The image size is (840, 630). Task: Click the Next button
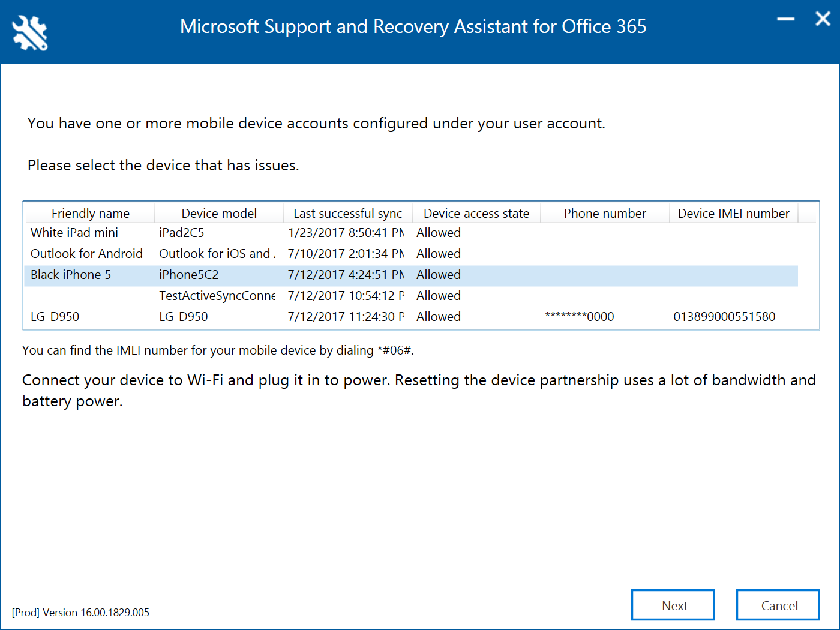click(x=673, y=605)
